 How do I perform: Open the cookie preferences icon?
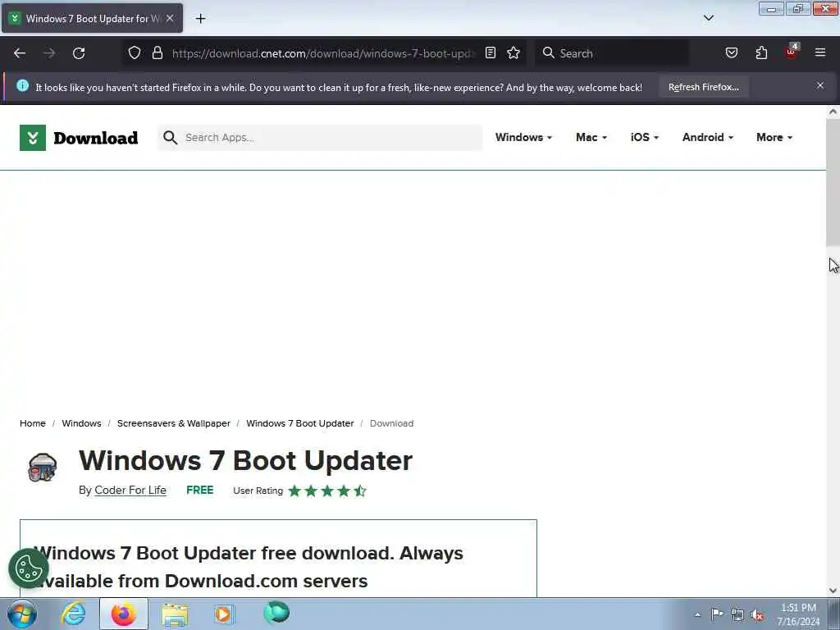[29, 568]
